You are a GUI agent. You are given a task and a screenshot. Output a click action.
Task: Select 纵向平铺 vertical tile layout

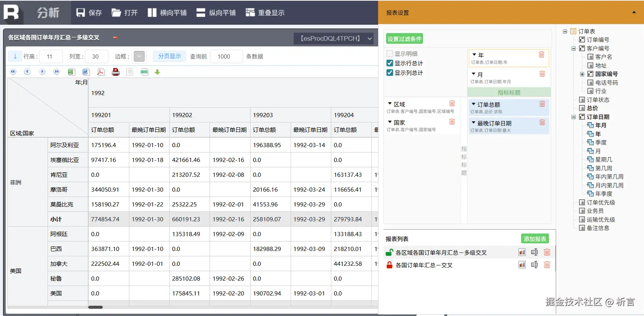pos(216,13)
